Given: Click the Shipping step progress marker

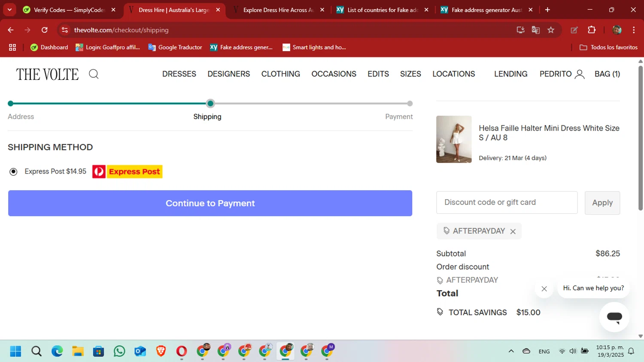Looking at the screenshot, I should tap(210, 103).
